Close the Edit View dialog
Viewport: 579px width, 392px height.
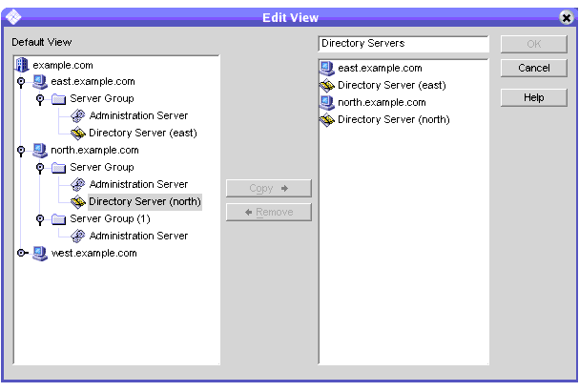[x=566, y=17]
